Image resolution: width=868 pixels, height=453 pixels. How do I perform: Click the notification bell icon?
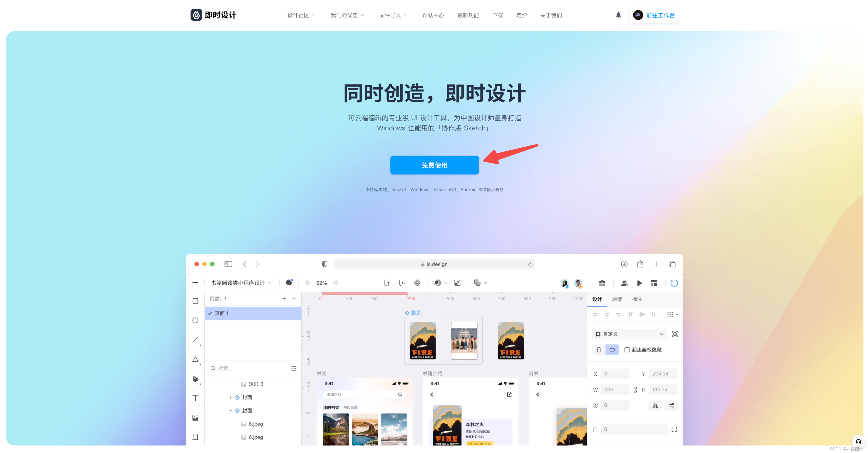pyautogui.click(x=618, y=15)
